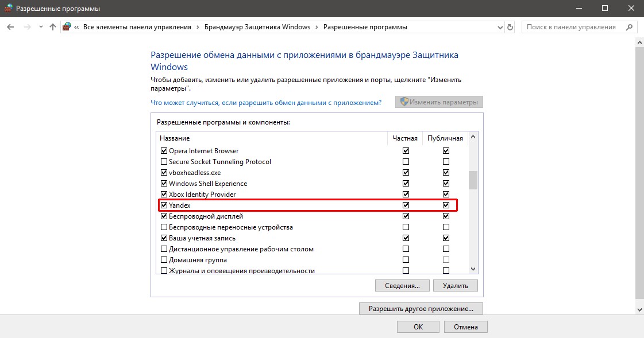Click the Разрешить другое приложение button

[421, 309]
